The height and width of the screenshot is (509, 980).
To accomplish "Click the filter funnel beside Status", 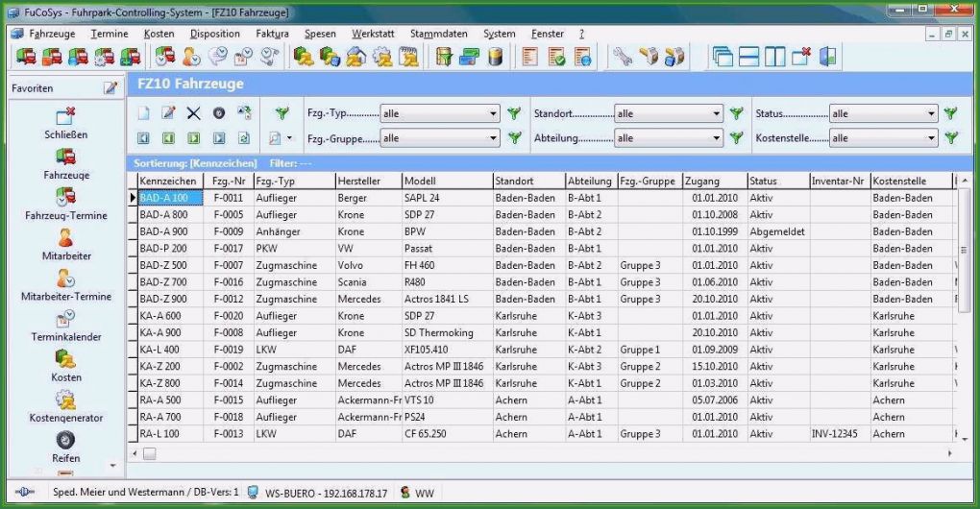I will click(951, 113).
